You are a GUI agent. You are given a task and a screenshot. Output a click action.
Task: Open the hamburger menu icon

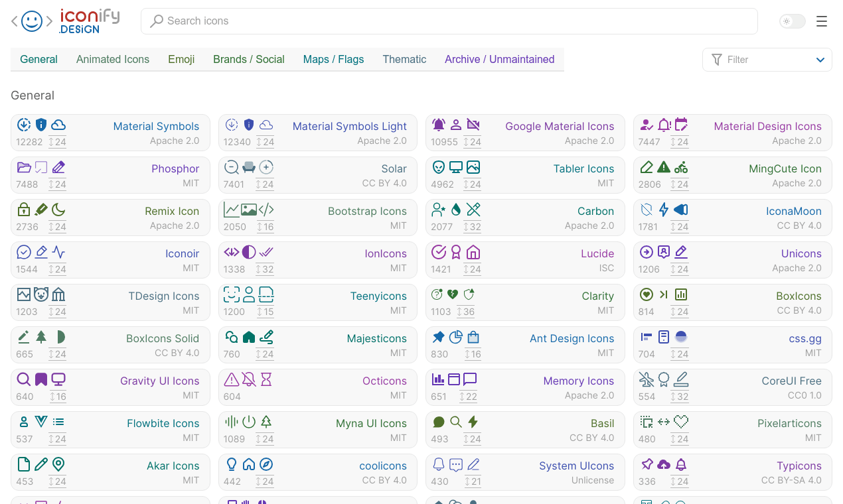(822, 21)
